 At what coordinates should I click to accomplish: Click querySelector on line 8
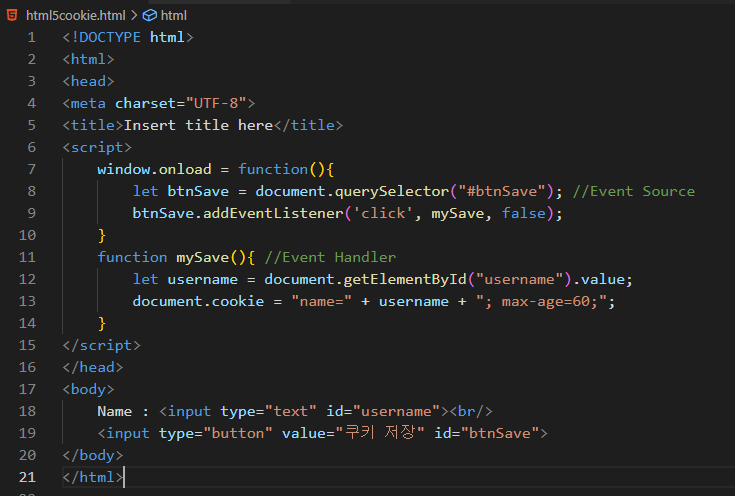click(x=392, y=191)
